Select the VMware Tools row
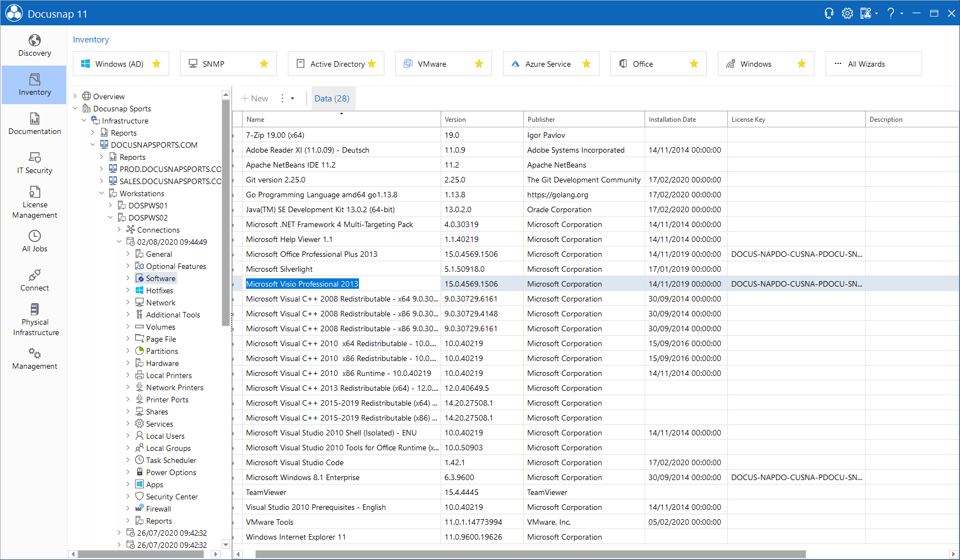The width and height of the screenshot is (960, 560). (x=596, y=522)
